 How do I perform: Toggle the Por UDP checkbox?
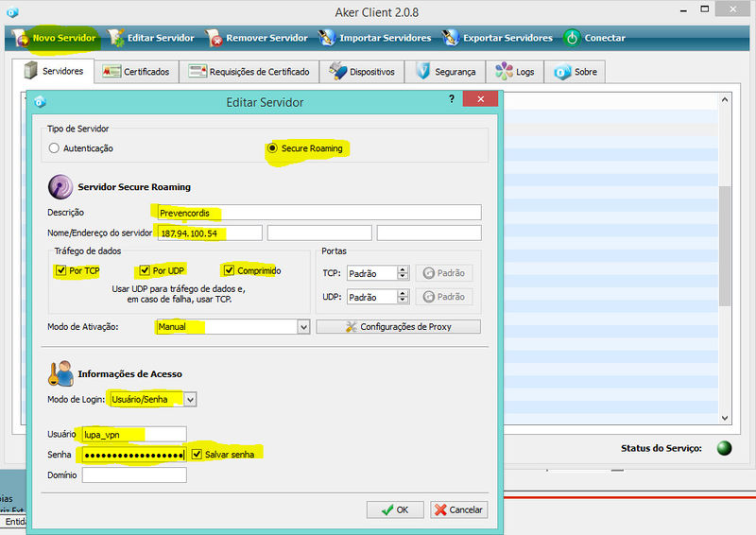point(145,270)
